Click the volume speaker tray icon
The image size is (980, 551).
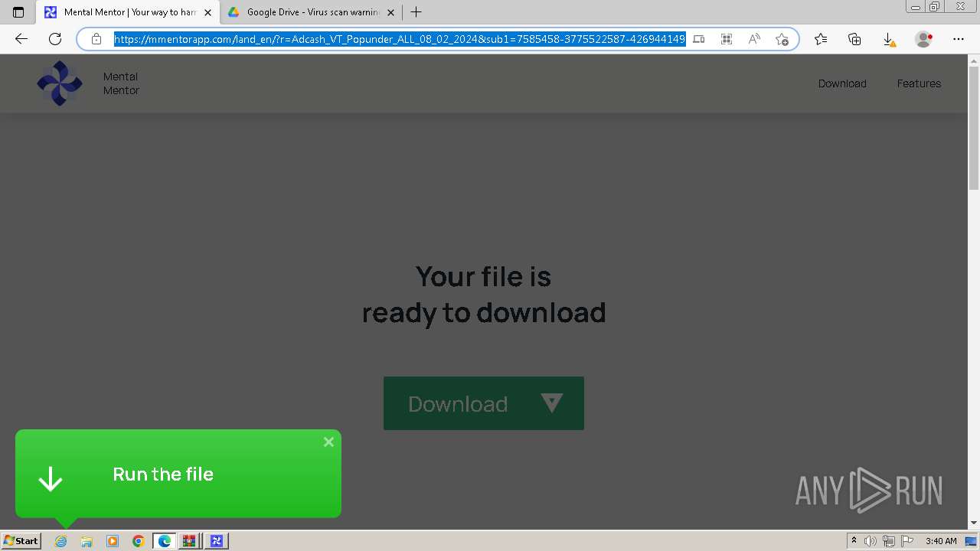[x=871, y=541]
